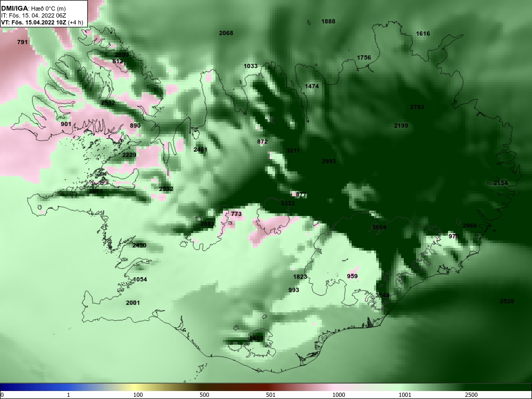This screenshot has width=532, height=399.
Task: Select the 2461 value label
Action: 200,149
